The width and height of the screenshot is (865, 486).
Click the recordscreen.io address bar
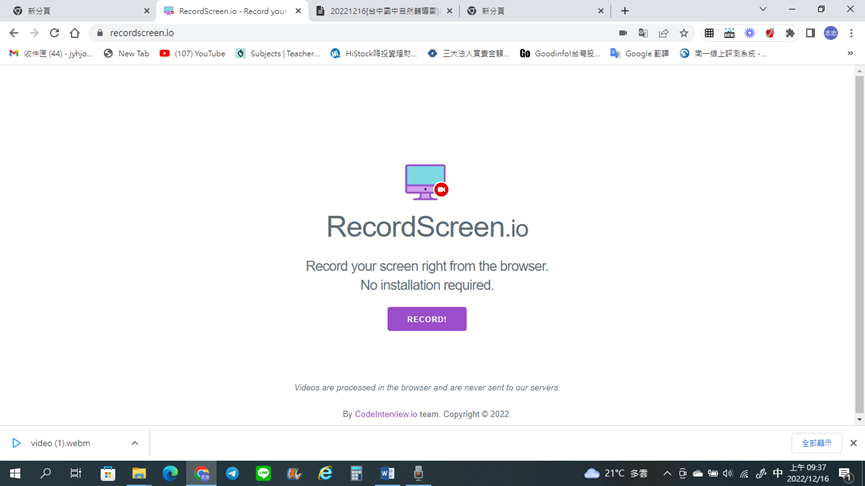[x=353, y=33]
